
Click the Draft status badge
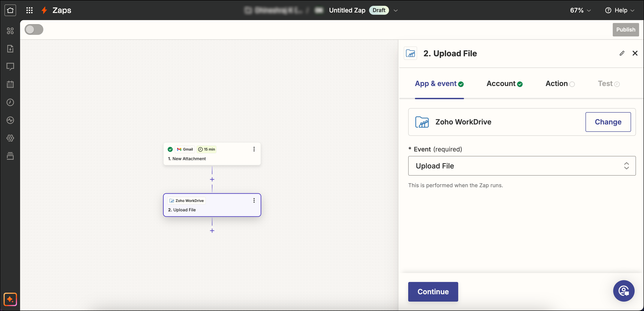pos(379,10)
